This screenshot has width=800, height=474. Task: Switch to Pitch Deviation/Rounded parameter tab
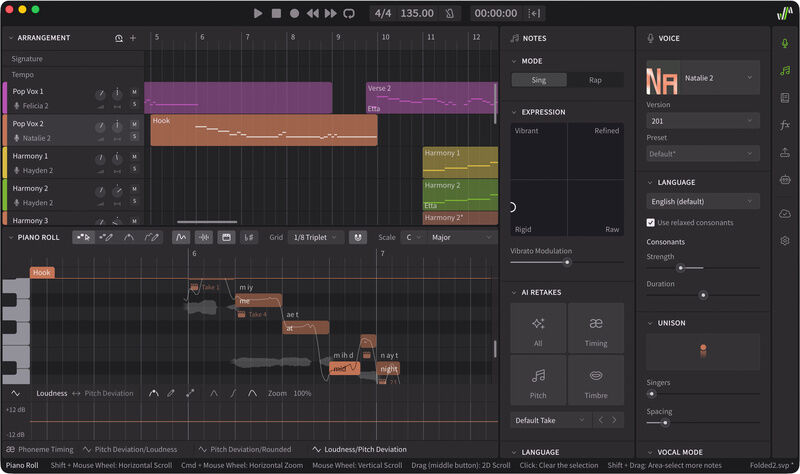point(245,450)
